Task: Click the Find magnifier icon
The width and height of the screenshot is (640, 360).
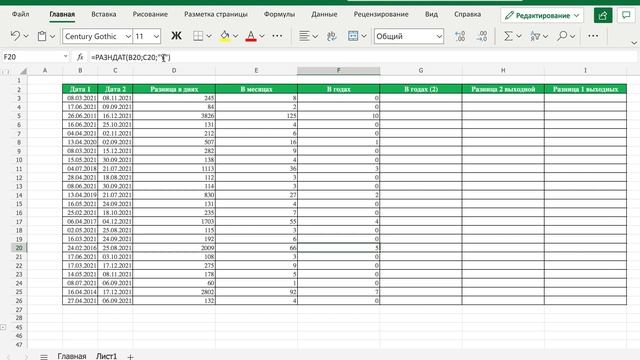Action: pyautogui.click(x=562, y=36)
